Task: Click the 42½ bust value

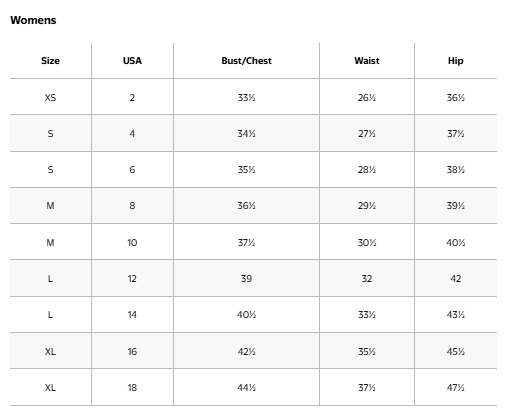Action: click(x=246, y=351)
